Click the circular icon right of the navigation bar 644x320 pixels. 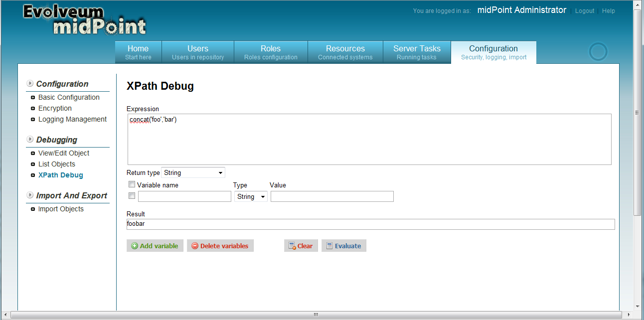(x=598, y=51)
